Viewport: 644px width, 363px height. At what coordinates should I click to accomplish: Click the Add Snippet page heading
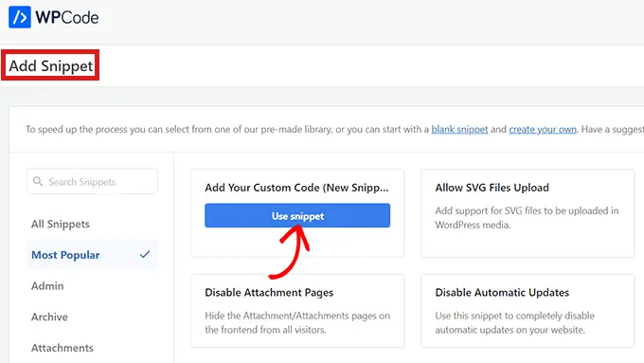(51, 65)
